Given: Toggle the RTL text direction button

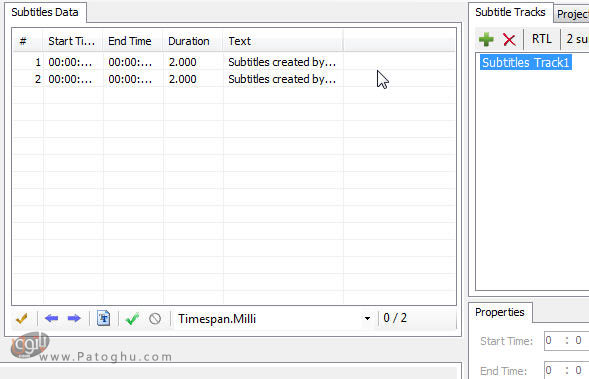Looking at the screenshot, I should coord(542,39).
